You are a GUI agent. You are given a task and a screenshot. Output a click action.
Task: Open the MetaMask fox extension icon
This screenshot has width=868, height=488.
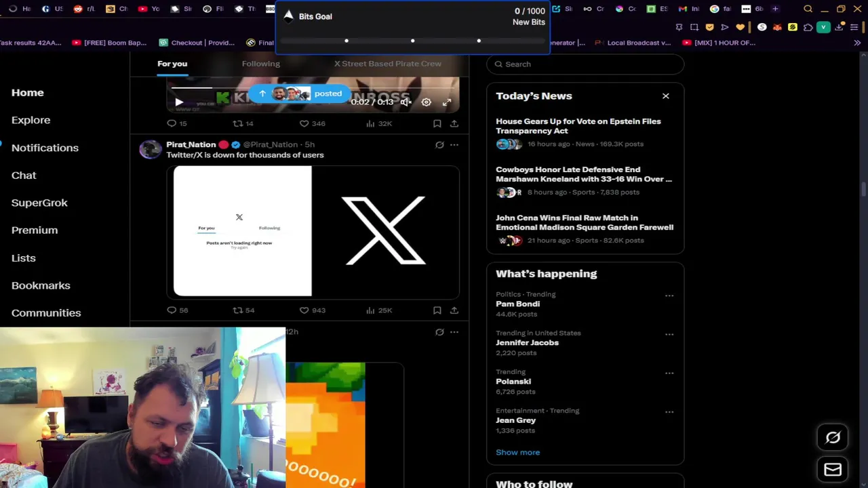click(x=777, y=27)
